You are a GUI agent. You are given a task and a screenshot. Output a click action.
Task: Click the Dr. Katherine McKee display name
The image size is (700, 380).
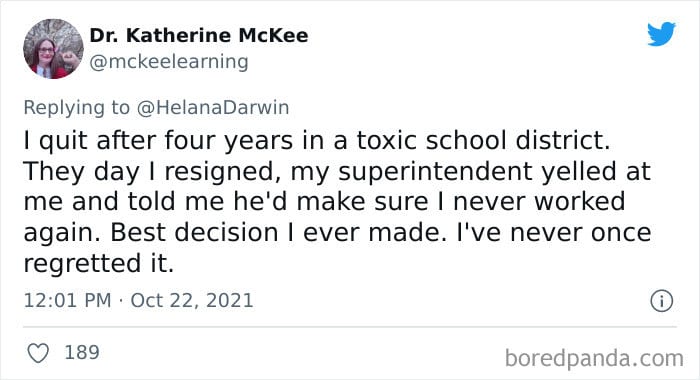[199, 35]
